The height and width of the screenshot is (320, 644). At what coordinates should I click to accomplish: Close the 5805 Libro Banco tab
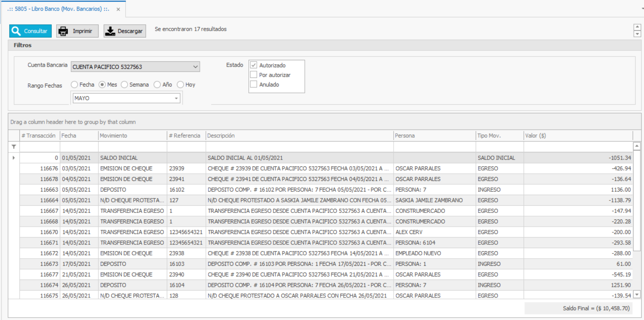[118, 9]
